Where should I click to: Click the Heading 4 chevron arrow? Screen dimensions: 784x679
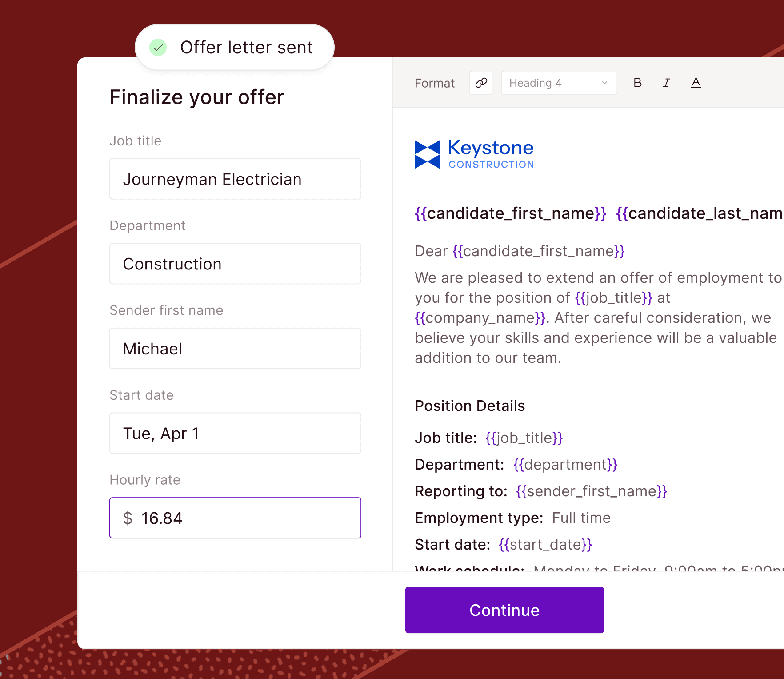point(604,83)
